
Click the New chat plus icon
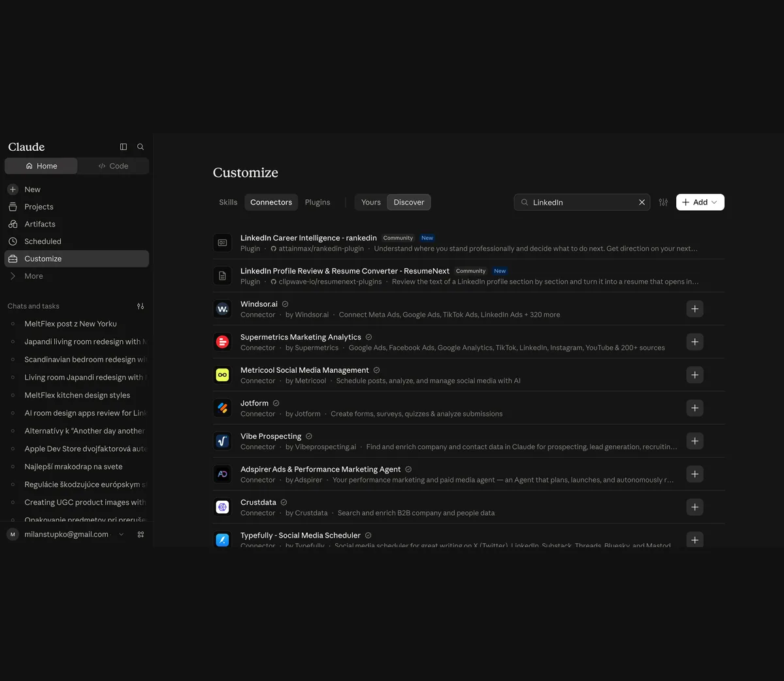point(12,189)
